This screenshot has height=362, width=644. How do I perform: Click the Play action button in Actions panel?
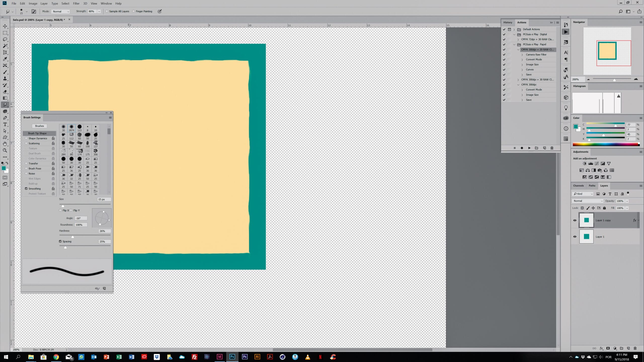point(529,148)
